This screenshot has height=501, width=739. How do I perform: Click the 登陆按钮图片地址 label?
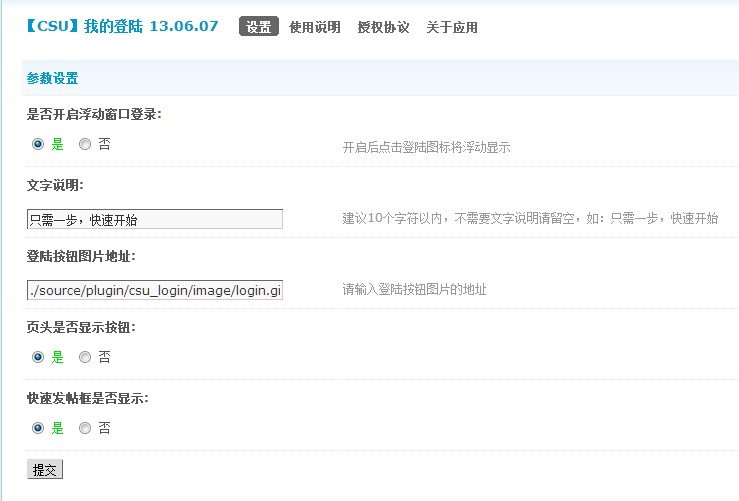[81, 256]
